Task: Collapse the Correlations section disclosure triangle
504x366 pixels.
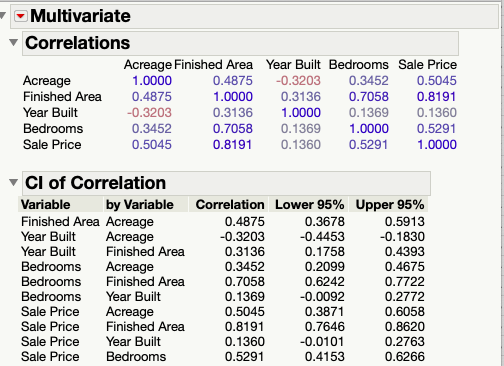Action: point(13,43)
